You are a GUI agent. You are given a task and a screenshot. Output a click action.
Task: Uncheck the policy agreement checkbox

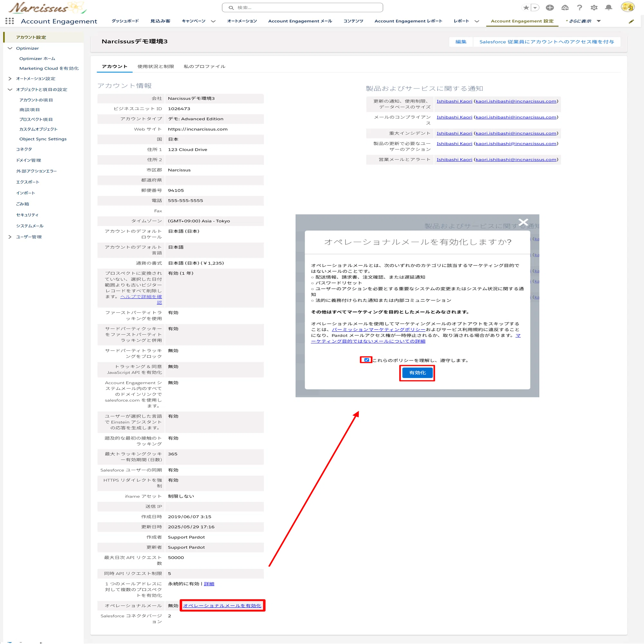point(366,360)
